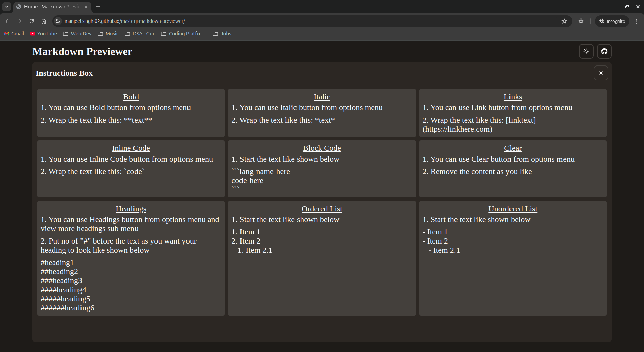Click the Incognito indicator button
This screenshot has width=644, height=352.
pyautogui.click(x=612, y=21)
